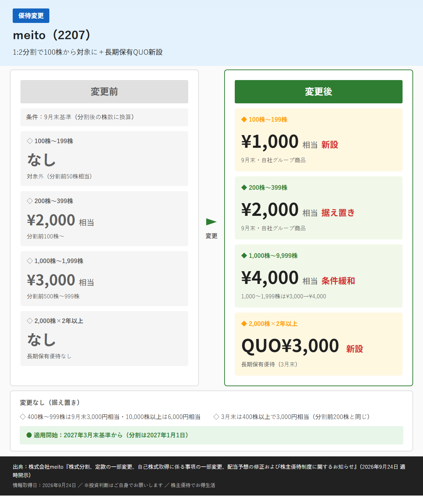Click outline diamond beside 100株〜199株 in 変更前
This screenshot has height=504, width=423.
coord(30,141)
